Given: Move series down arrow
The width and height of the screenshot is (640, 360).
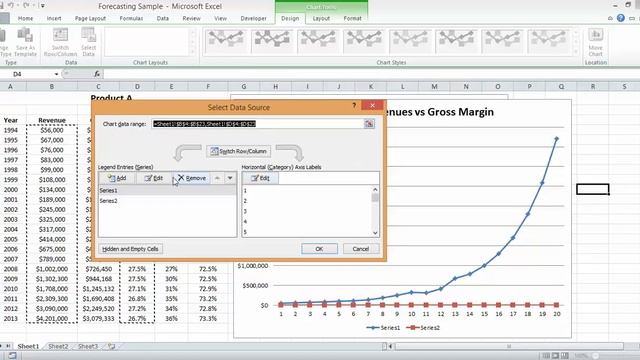Looking at the screenshot, I should (x=230, y=178).
